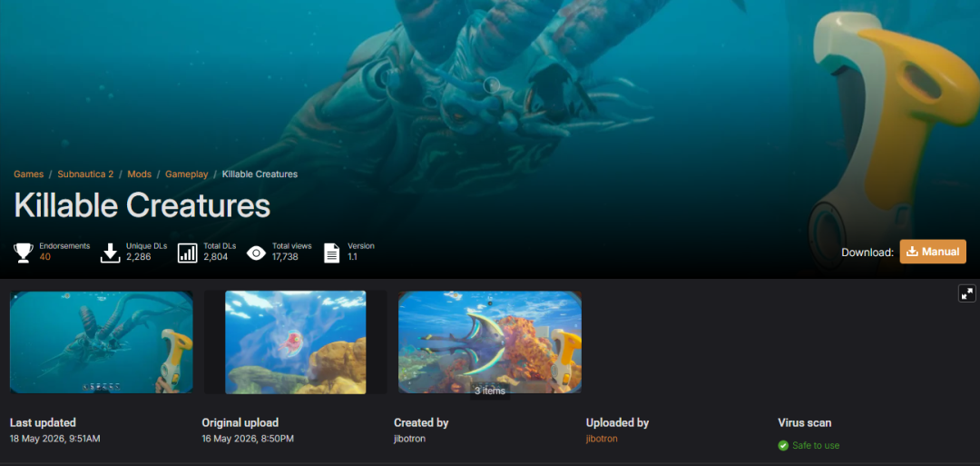Open the Mods breadcrumb link
The image size is (980, 466).
point(140,174)
